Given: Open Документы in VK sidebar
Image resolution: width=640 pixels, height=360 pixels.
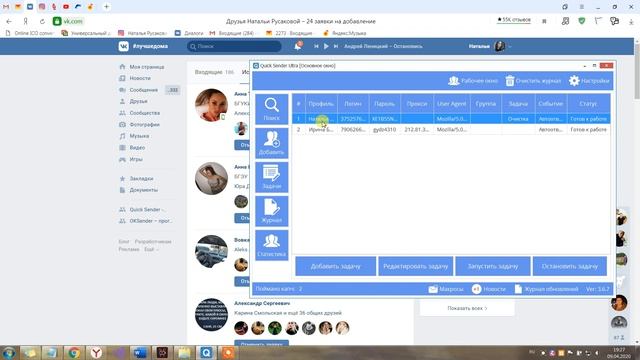Looking at the screenshot, I should tap(138, 190).
